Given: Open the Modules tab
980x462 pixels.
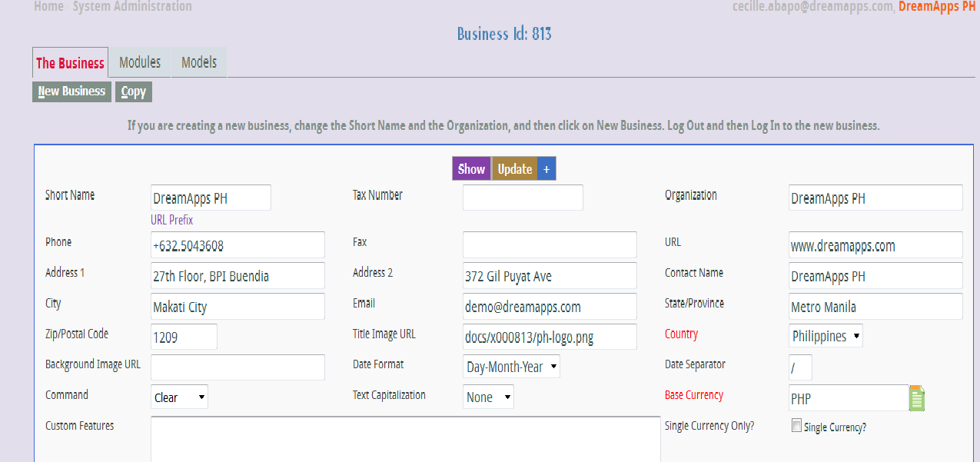Looking at the screenshot, I should coord(140,62).
